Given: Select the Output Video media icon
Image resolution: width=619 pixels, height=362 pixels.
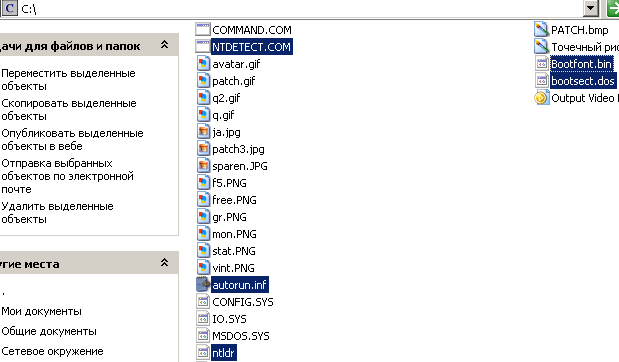Looking at the screenshot, I should pos(542,98).
